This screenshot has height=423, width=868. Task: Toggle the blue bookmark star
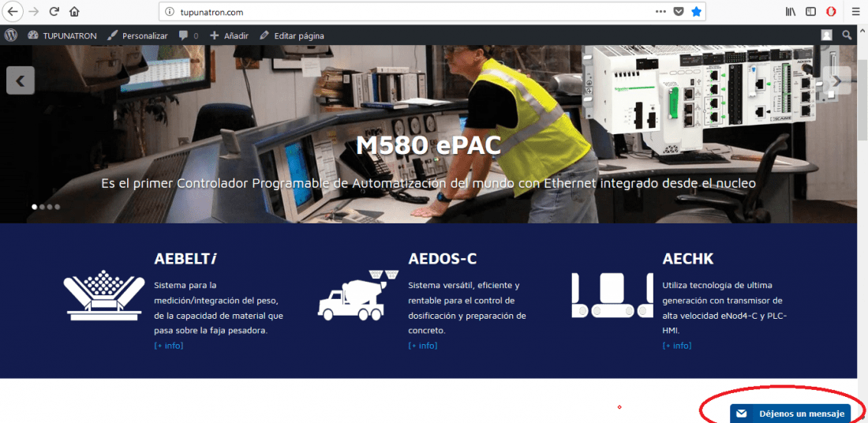pos(697,12)
